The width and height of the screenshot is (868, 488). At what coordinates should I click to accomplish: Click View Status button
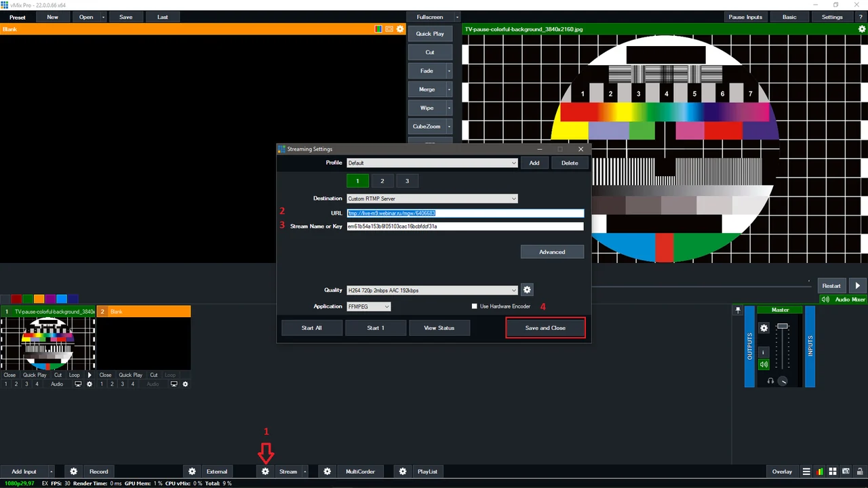(x=439, y=328)
